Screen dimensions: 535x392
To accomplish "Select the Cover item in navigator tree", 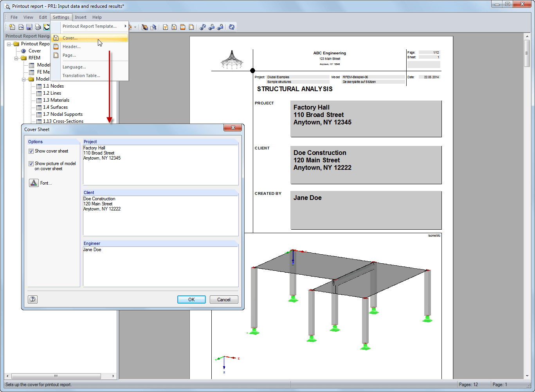I will point(34,51).
